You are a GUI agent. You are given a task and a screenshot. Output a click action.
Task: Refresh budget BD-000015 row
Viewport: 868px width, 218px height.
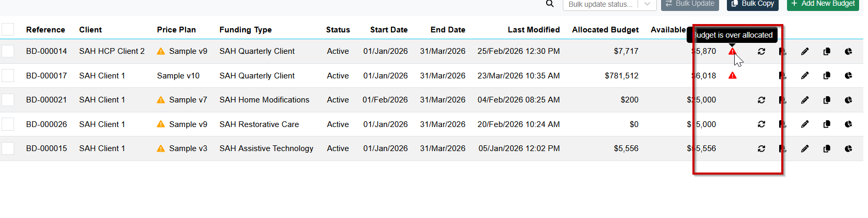coord(761,148)
